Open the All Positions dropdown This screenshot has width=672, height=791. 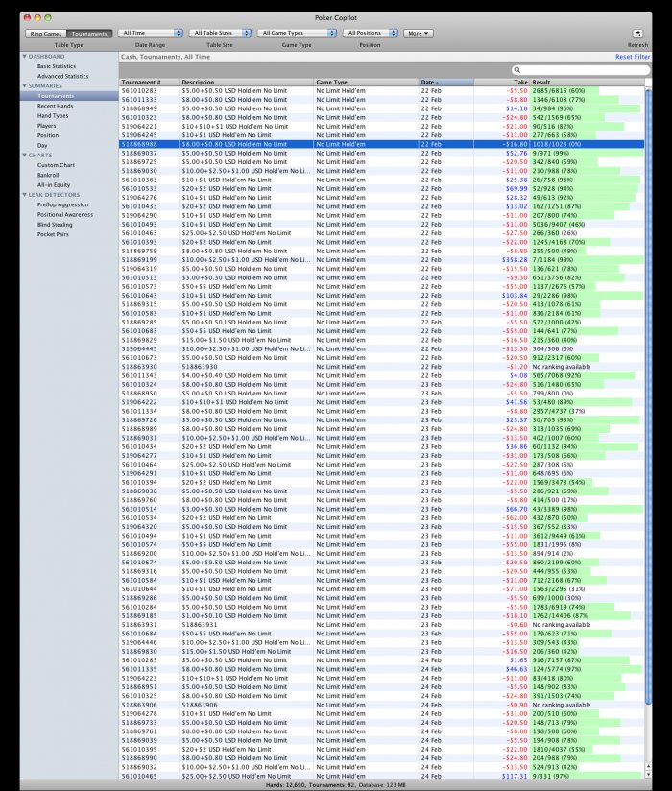(x=371, y=33)
